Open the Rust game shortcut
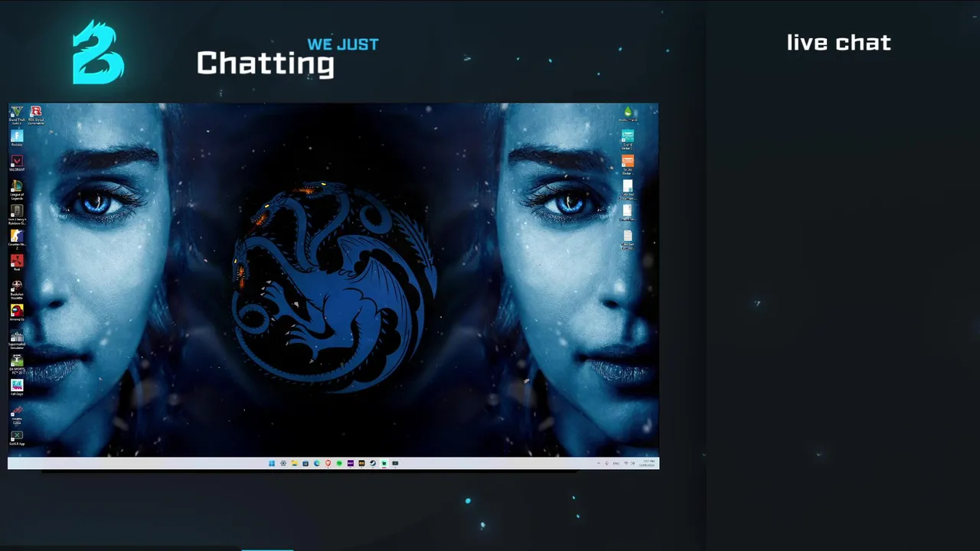 point(16,263)
